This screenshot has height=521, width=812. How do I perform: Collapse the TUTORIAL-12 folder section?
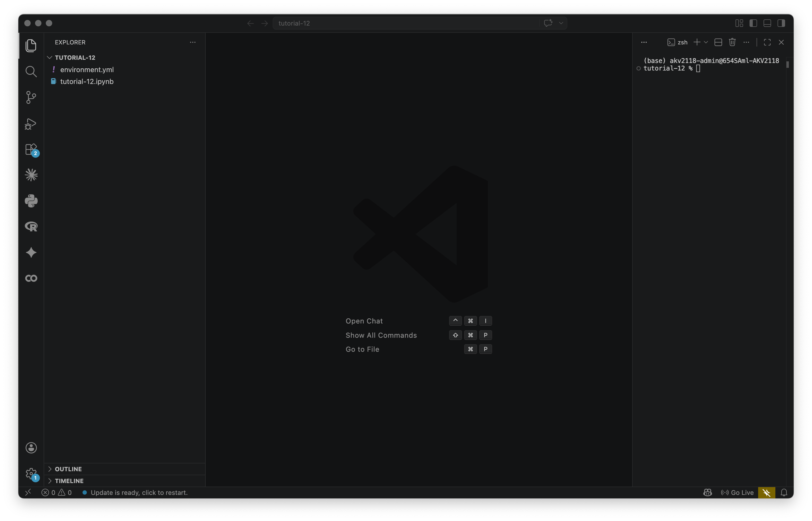[x=125, y=58]
